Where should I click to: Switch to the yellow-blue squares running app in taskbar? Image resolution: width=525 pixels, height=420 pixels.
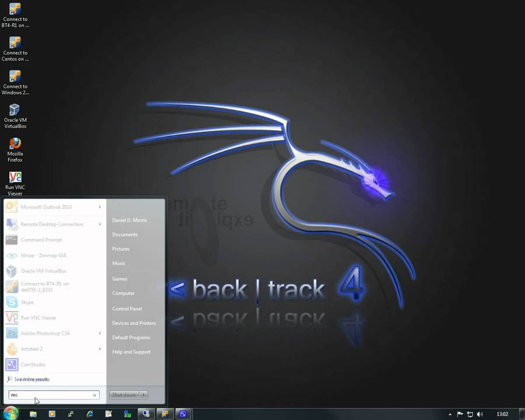[x=165, y=414]
